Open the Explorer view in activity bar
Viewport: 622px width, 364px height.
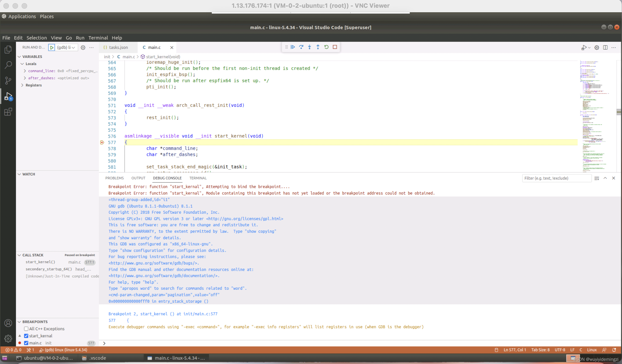8,50
